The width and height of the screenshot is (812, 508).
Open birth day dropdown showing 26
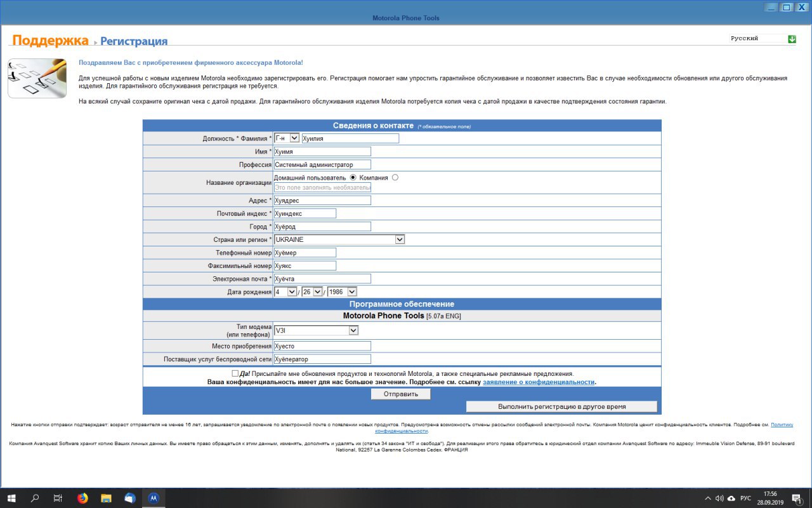point(312,291)
